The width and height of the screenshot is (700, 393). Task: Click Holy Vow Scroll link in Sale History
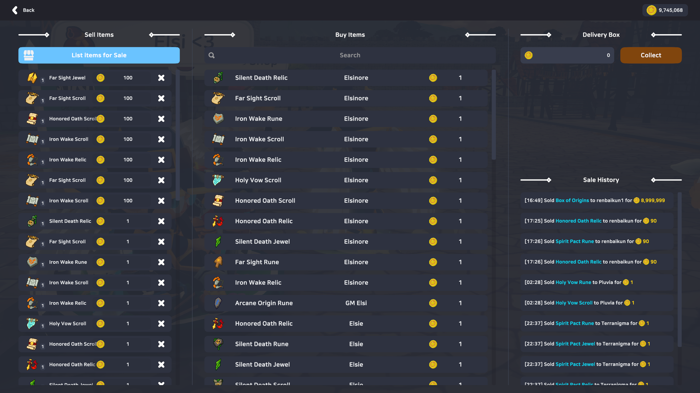click(x=574, y=303)
